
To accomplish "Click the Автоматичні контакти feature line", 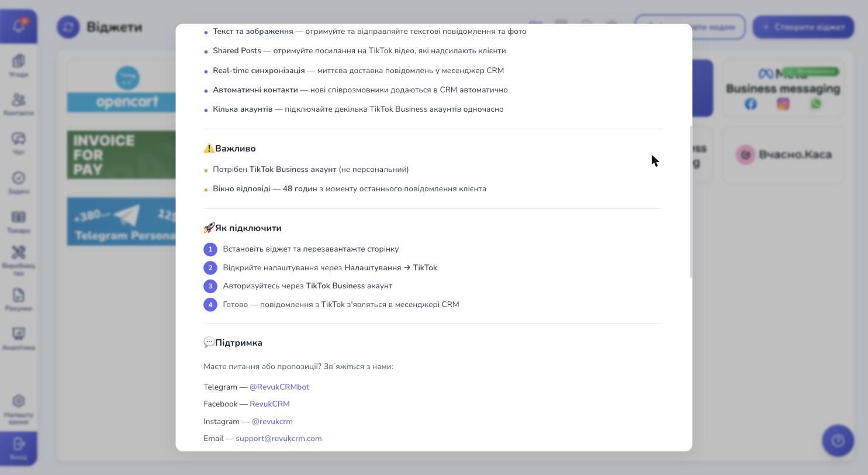I will tap(360, 90).
